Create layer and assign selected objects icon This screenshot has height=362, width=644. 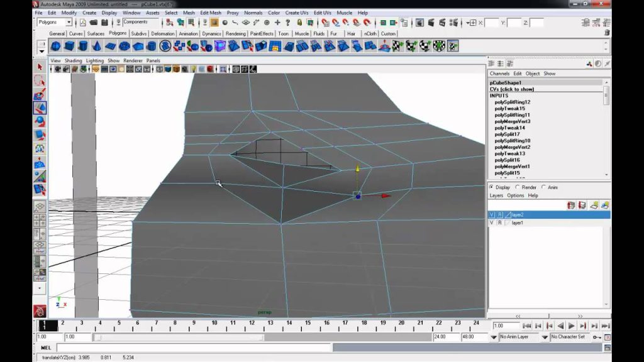click(605, 206)
